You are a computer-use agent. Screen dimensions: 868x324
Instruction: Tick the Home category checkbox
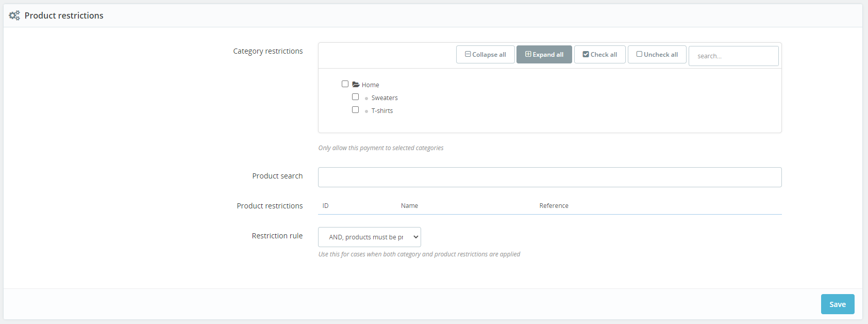point(345,84)
